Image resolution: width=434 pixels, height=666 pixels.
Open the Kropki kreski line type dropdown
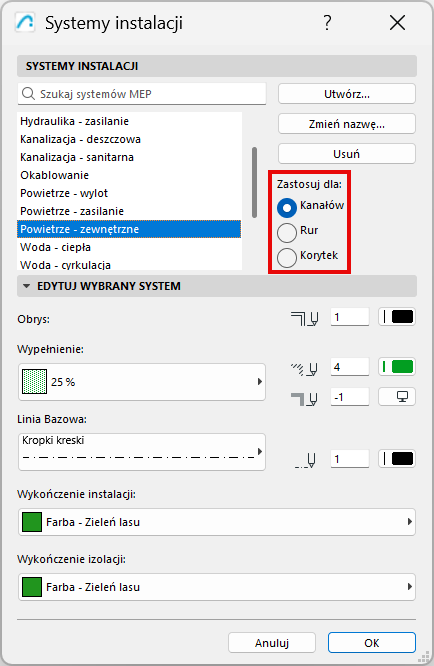click(142, 452)
